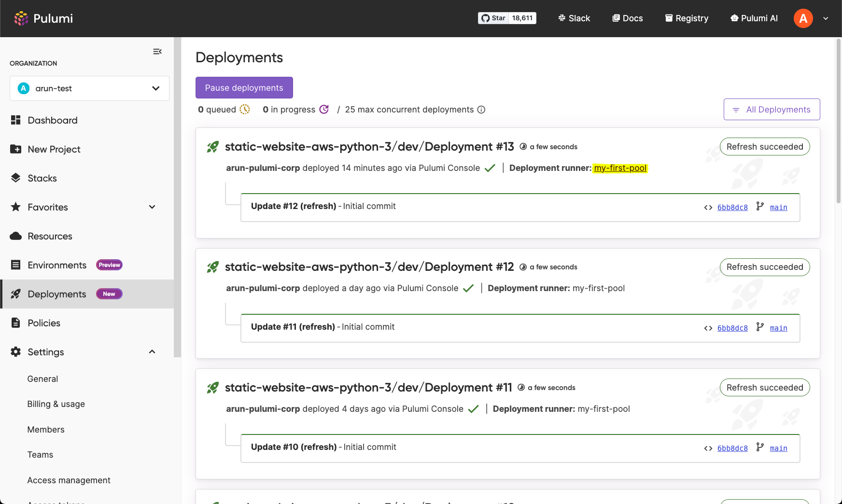Click the sidebar vertical scrollbar
The height and width of the screenshot is (504, 842).
(x=177, y=197)
